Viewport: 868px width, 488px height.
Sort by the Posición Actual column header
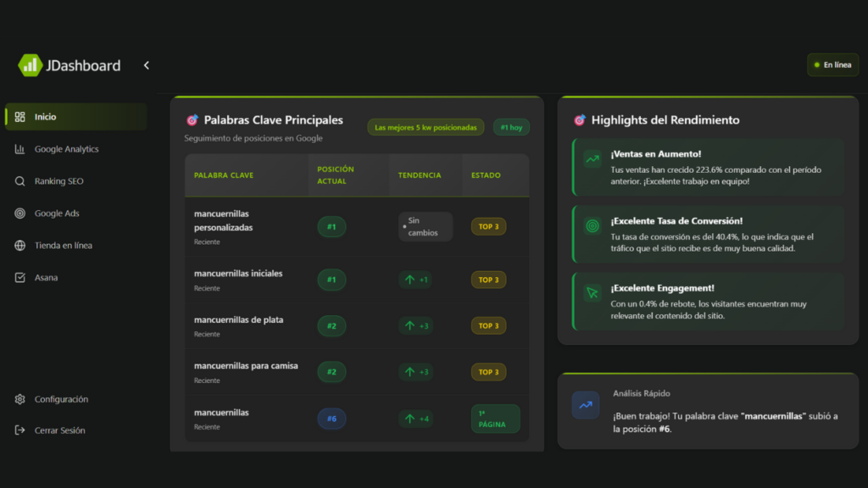336,175
